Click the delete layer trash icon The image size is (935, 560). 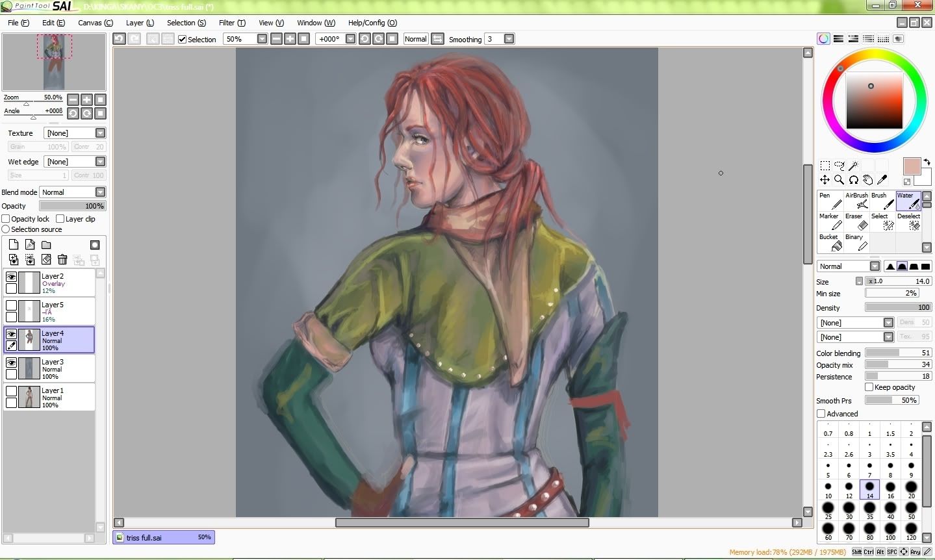(x=62, y=260)
